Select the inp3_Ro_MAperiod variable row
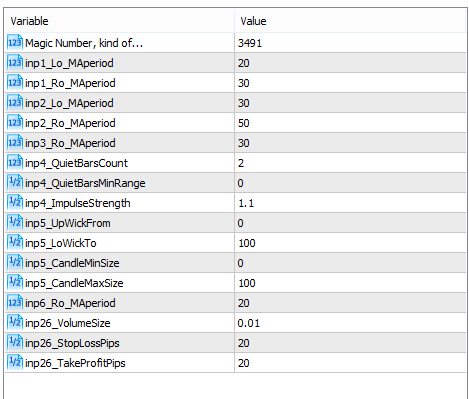469x399 pixels. tap(236, 143)
